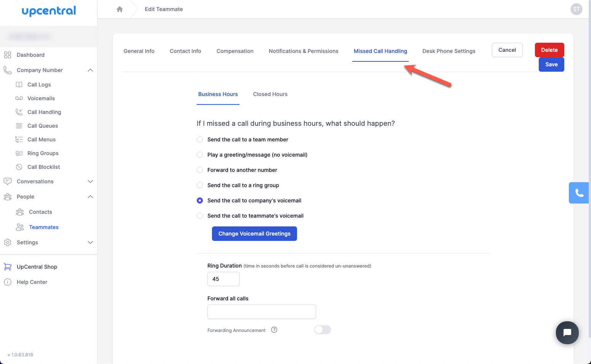
Task: Click the Change Voicemail Greetings button
Action: pos(254,234)
